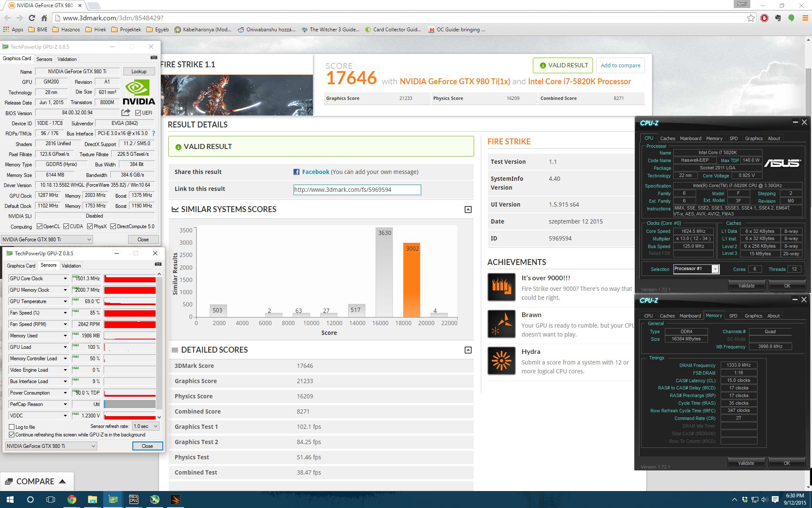Screen dimensions: 812x508
Task: Open the Chrome hamburger menu
Action: [x=805, y=18]
